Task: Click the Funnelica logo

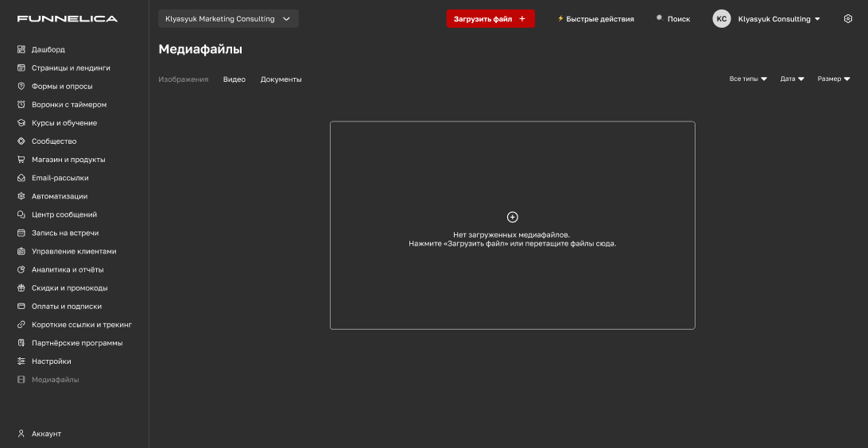Action: point(68,19)
